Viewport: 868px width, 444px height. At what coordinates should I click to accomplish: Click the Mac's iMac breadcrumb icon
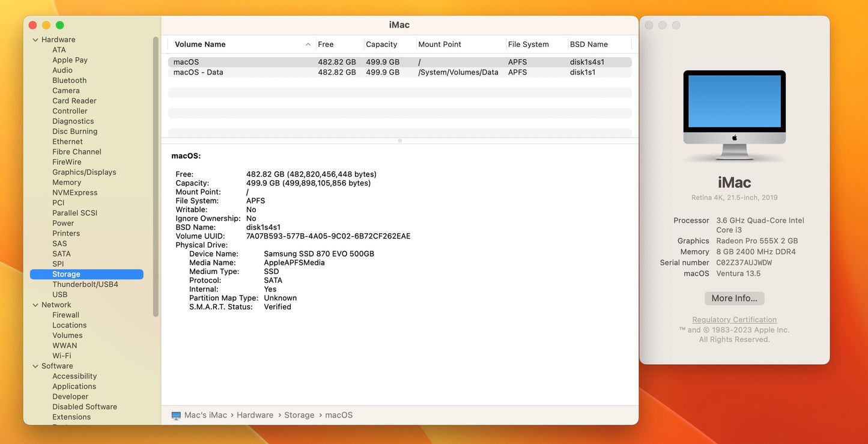[176, 415]
